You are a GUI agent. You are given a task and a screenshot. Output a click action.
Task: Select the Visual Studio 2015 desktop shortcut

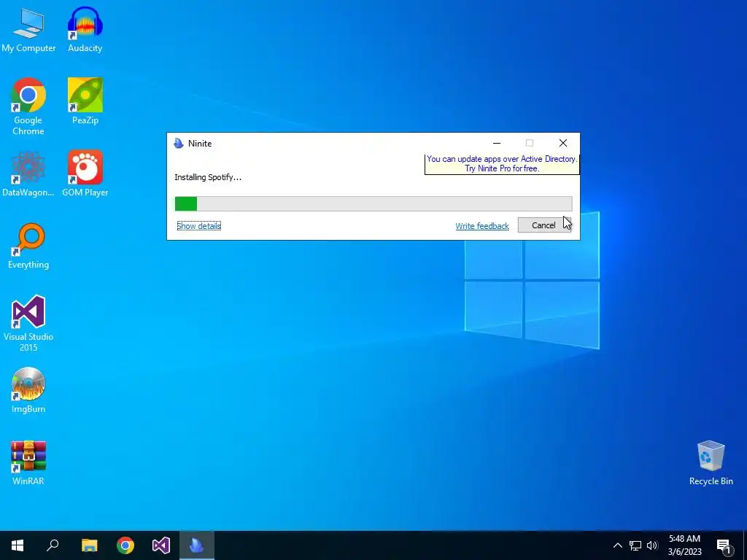tap(28, 323)
